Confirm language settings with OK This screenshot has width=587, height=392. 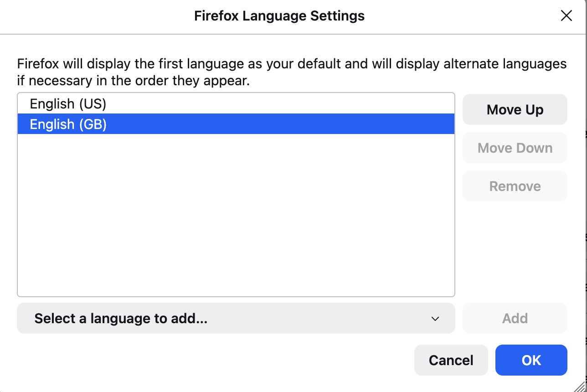[x=531, y=360]
